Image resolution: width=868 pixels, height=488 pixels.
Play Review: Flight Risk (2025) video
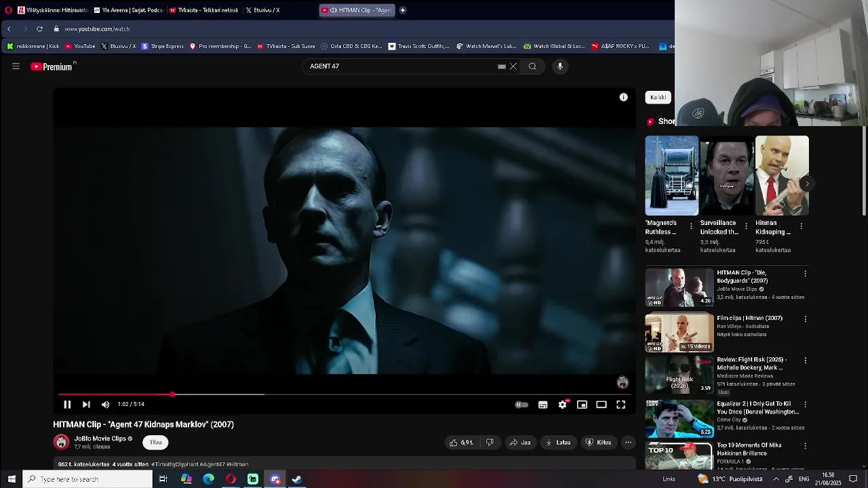tap(679, 375)
